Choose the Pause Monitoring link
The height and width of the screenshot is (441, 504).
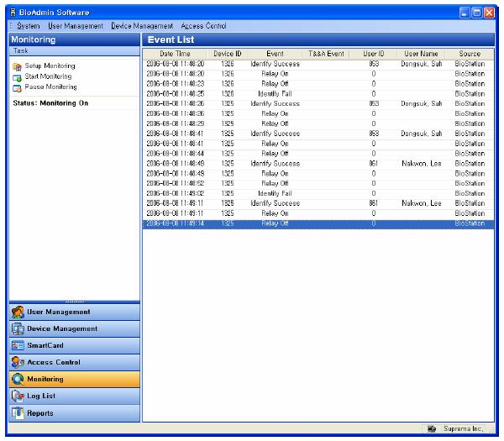point(50,87)
